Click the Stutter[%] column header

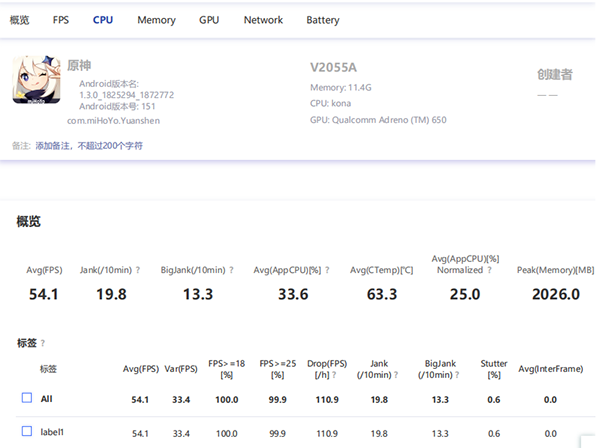point(493,369)
